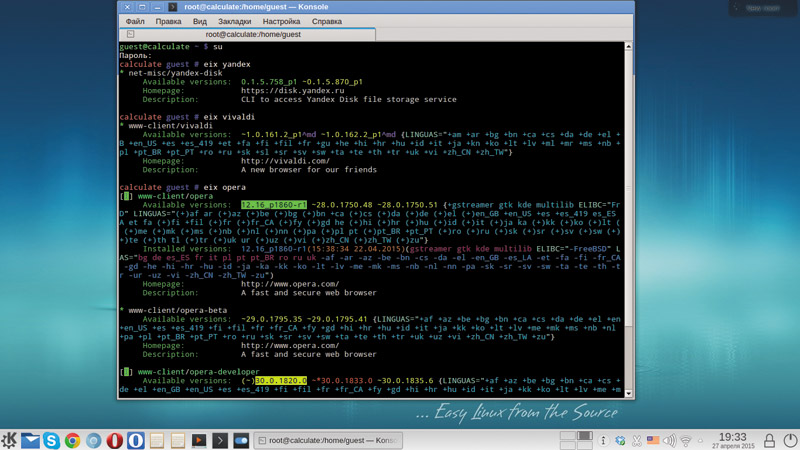The image size is (800, 450).
Task: Launch the mail client from the taskbar
Action: 30,440
